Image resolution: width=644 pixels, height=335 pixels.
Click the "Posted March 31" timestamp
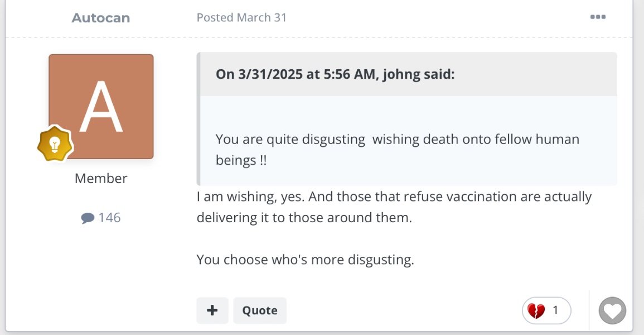241,17
